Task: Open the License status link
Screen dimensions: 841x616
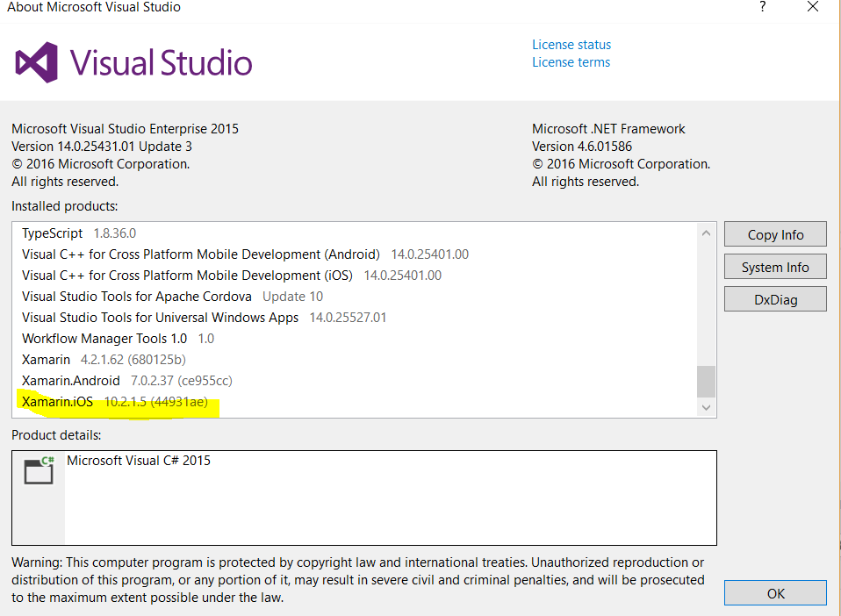Action: [571, 45]
